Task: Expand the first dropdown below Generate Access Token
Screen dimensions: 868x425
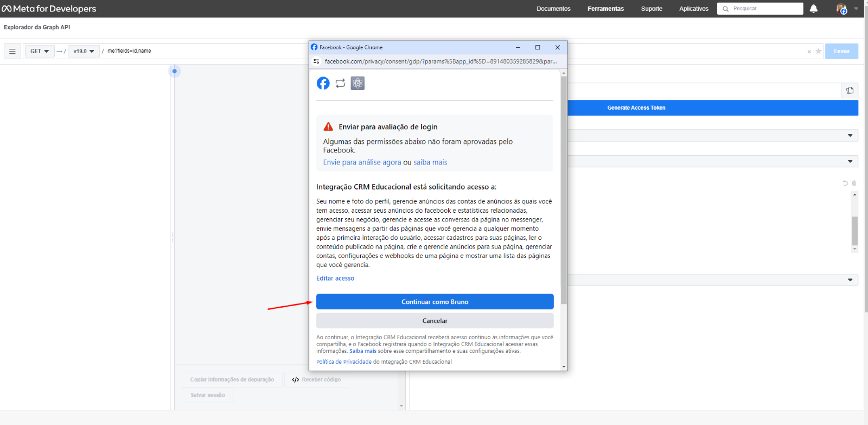Action: [850, 136]
